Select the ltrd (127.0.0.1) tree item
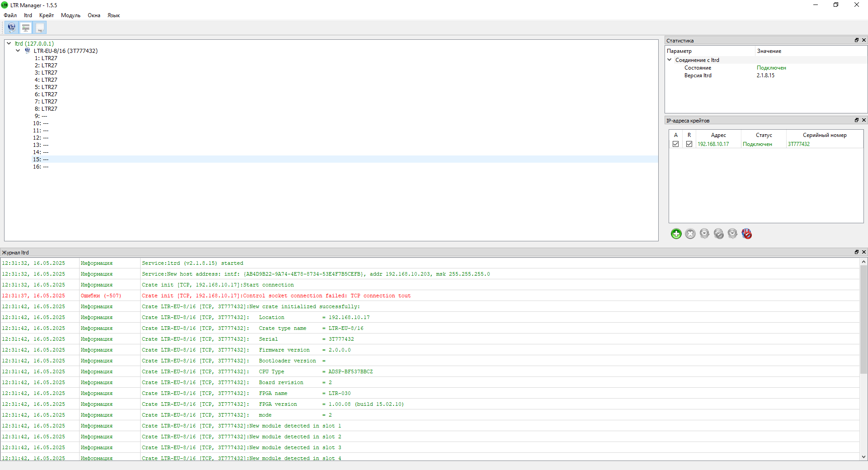 click(x=34, y=43)
